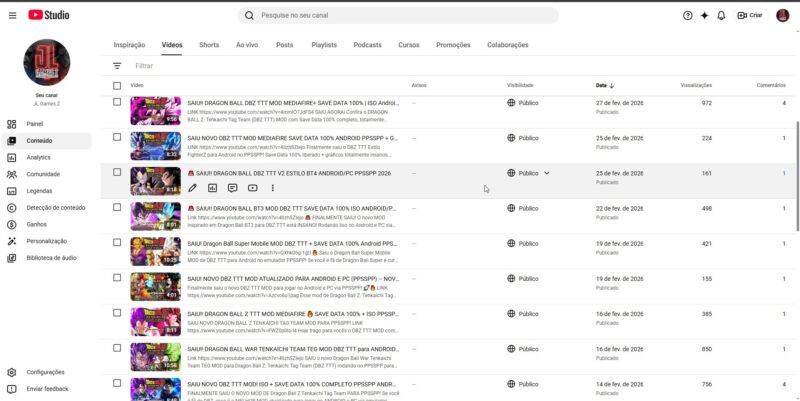
Task: Sort by the Visualizações column header
Action: 696,86
